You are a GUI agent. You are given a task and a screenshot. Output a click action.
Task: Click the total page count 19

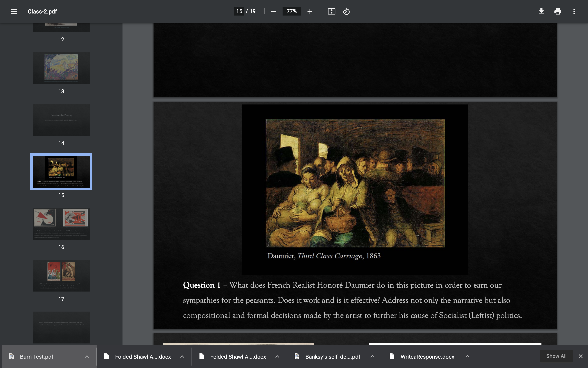click(253, 11)
